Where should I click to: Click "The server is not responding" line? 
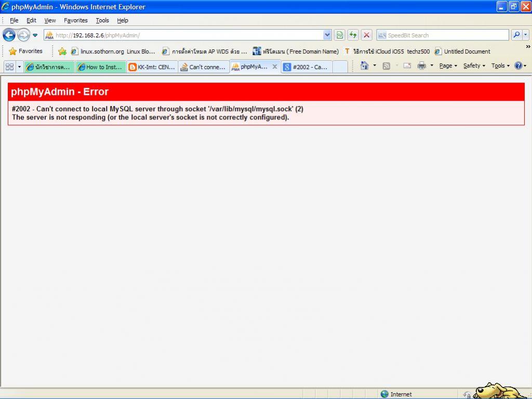click(150, 117)
